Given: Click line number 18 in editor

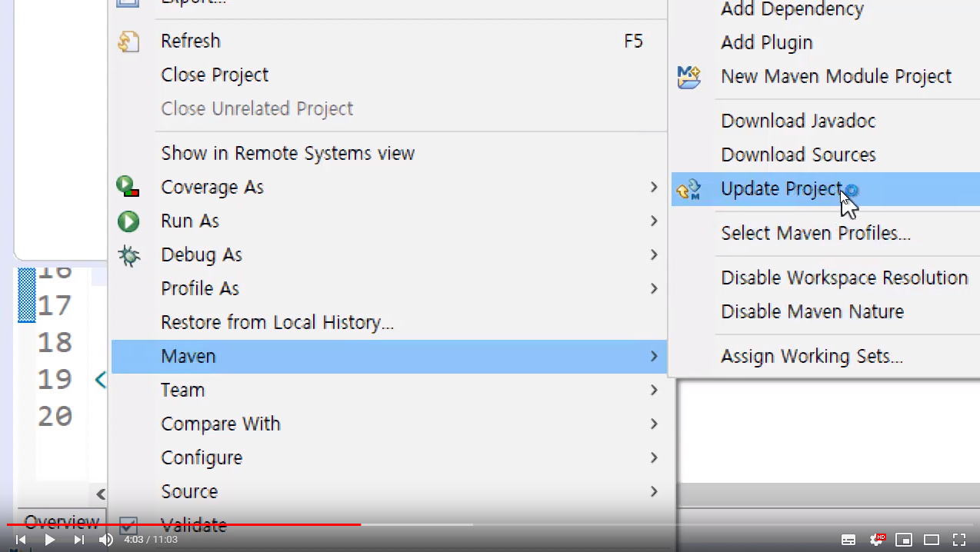Looking at the screenshot, I should coord(55,342).
